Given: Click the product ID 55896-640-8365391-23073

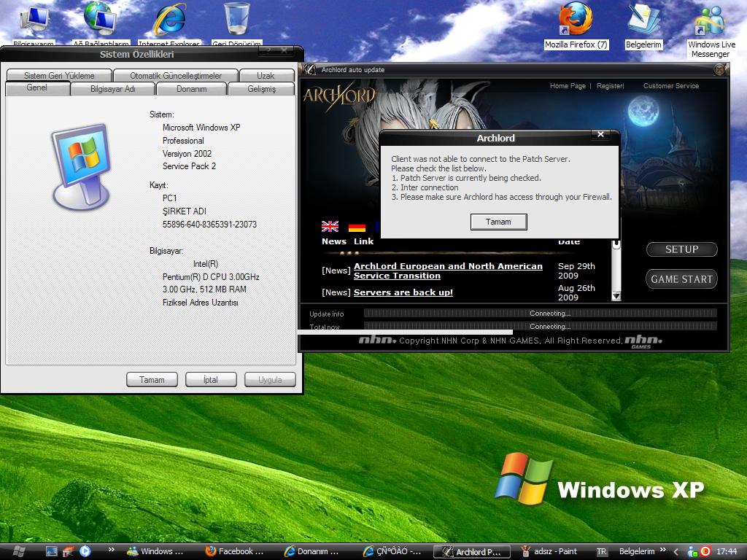Looking at the screenshot, I should 209,225.
